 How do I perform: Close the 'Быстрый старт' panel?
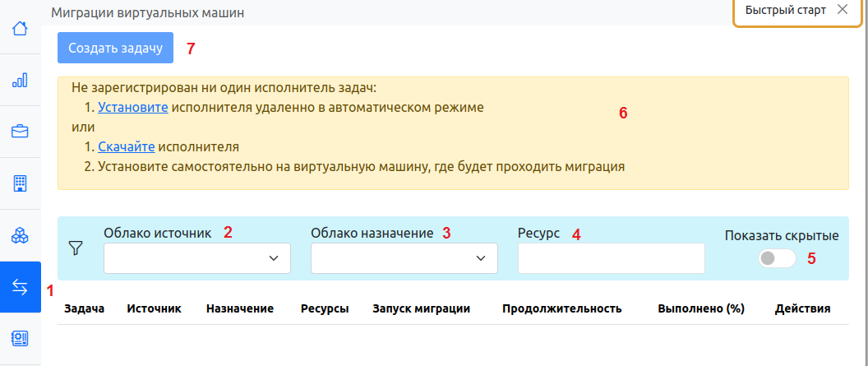(842, 10)
